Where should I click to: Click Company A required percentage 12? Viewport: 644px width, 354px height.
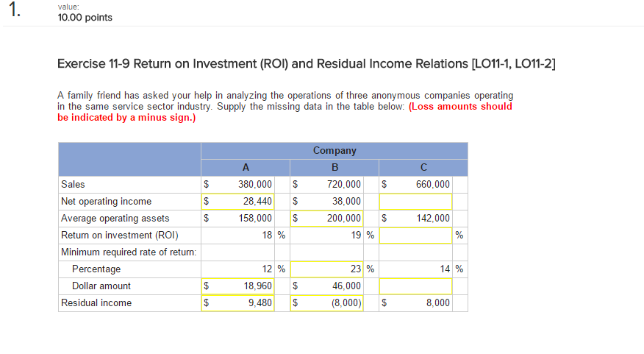point(267,269)
